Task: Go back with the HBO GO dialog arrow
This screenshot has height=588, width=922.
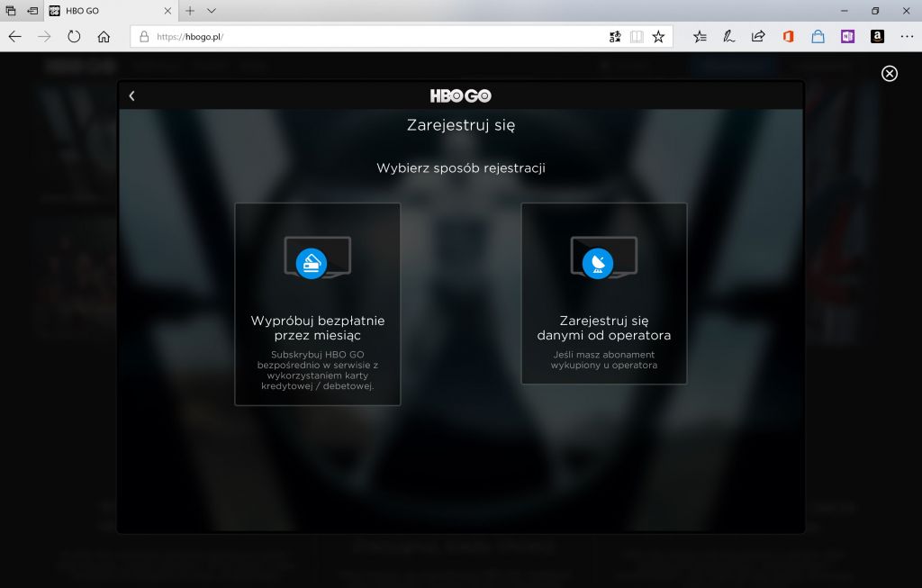Action: [131, 95]
